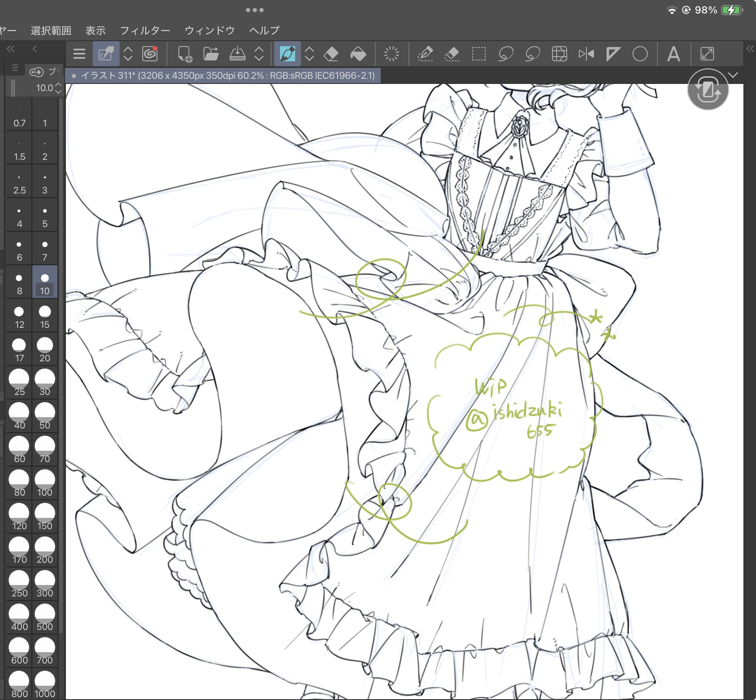
Task: Tap the floating canvas rotate button
Action: click(708, 89)
